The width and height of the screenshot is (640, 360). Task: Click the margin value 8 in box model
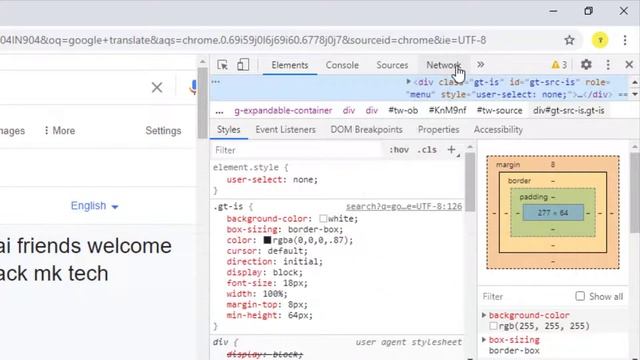tap(553, 164)
